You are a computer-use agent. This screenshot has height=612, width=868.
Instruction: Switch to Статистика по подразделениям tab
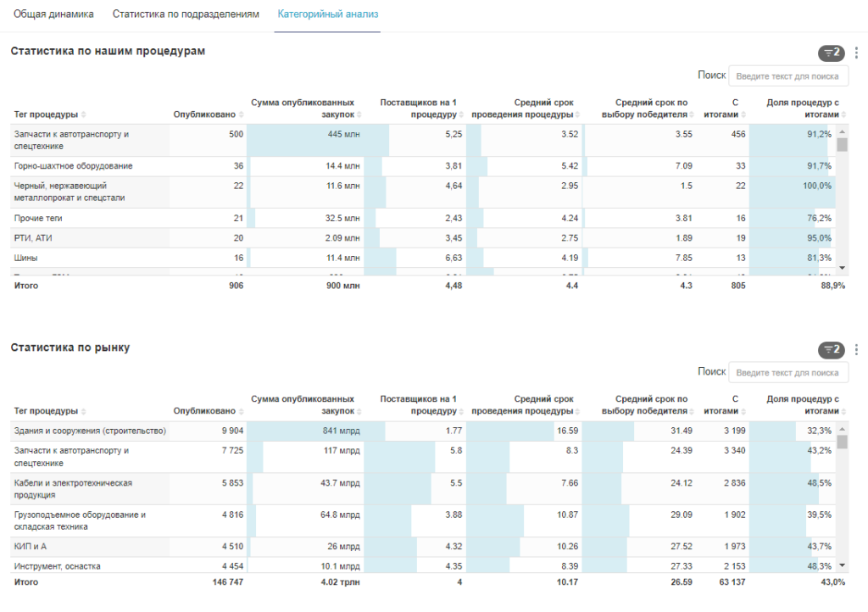(186, 14)
